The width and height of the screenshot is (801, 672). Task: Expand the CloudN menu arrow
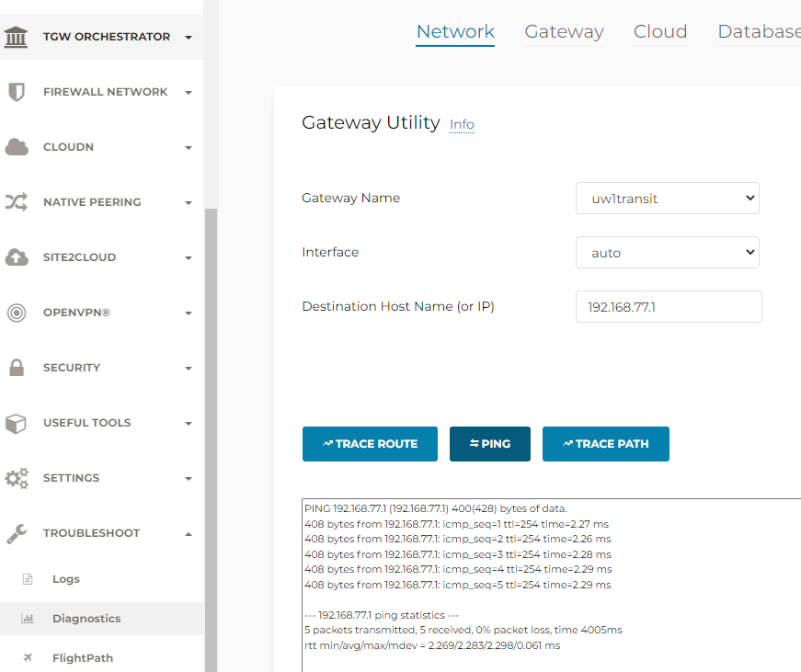tap(189, 148)
